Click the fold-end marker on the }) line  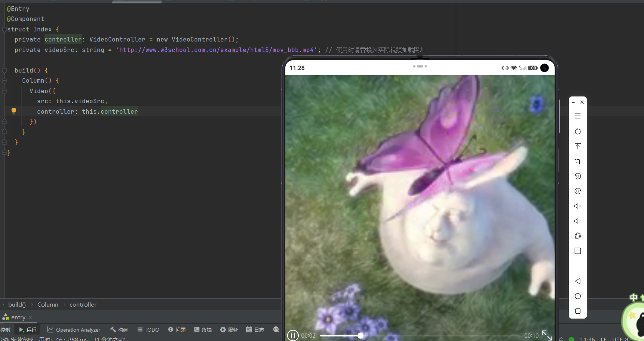(4, 122)
